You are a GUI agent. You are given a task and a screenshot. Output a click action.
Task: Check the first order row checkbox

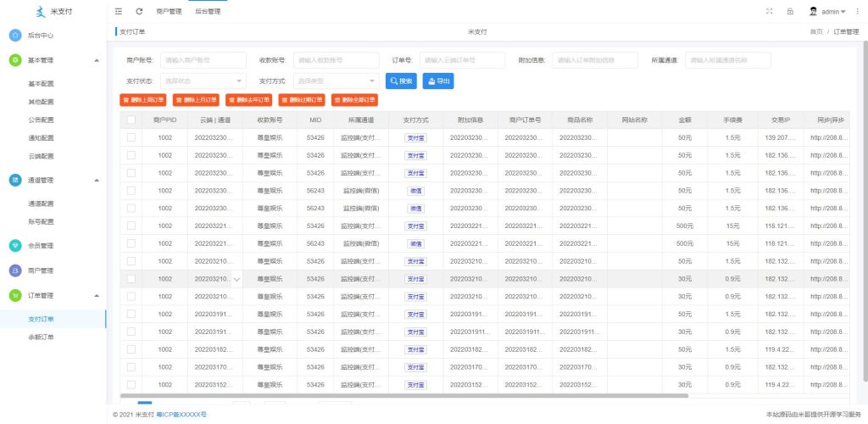coord(131,137)
